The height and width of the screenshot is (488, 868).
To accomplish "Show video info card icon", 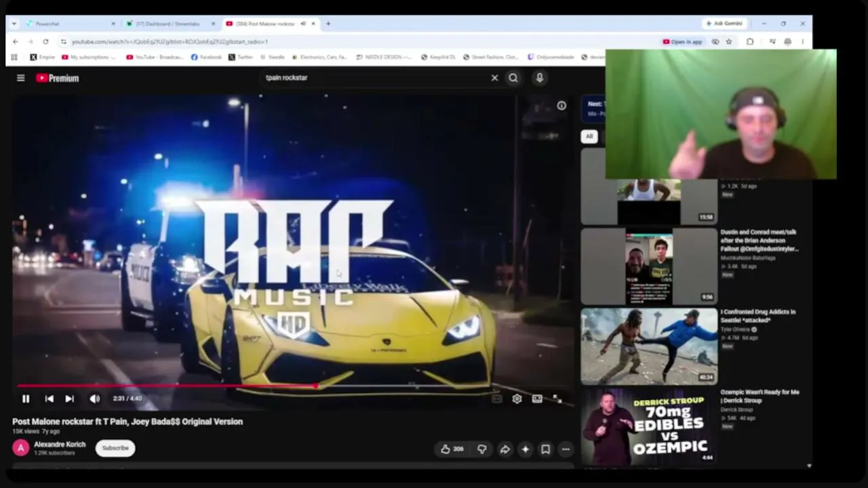I will 561,106.
